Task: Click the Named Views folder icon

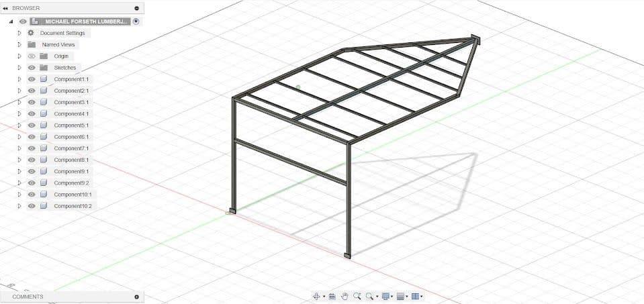Action: point(32,44)
